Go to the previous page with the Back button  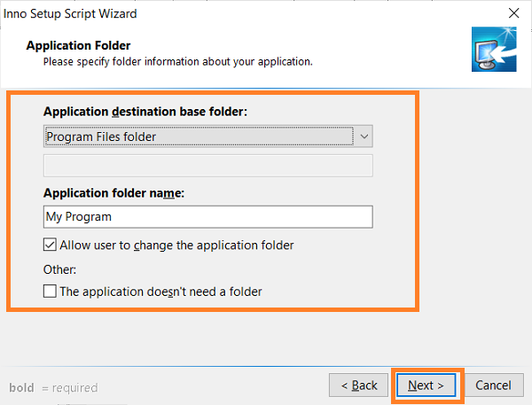[358, 385]
